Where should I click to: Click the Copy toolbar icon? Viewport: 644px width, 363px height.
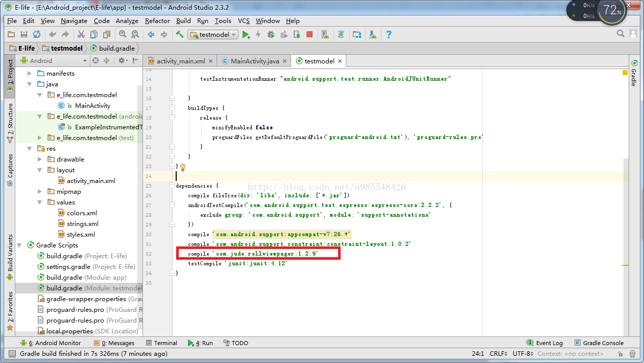click(x=94, y=34)
